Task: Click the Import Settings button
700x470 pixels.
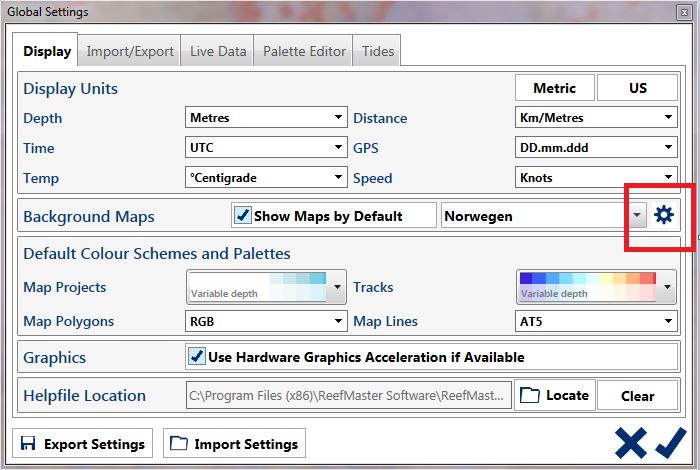Action: pos(235,443)
